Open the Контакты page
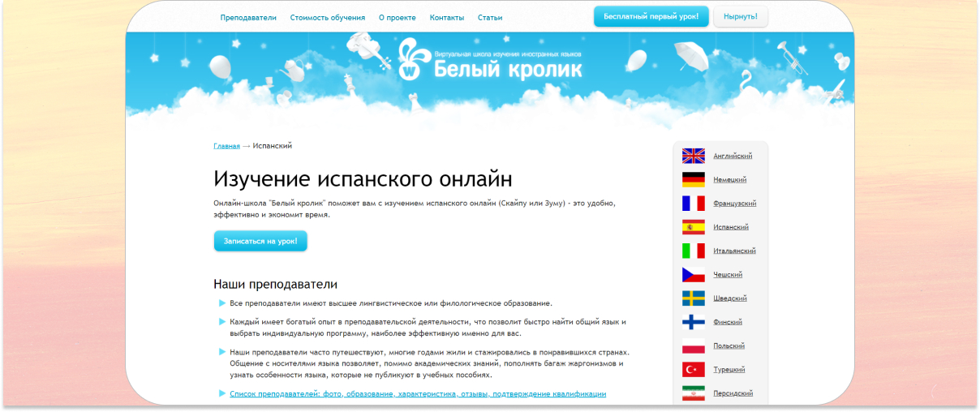This screenshot has width=980, height=412. coord(447,17)
